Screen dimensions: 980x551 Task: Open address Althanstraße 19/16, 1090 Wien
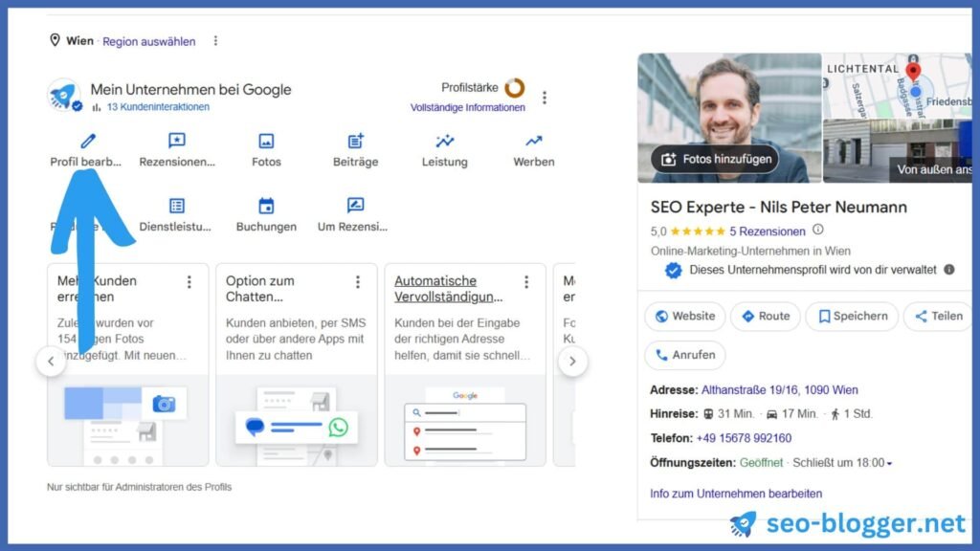click(779, 390)
